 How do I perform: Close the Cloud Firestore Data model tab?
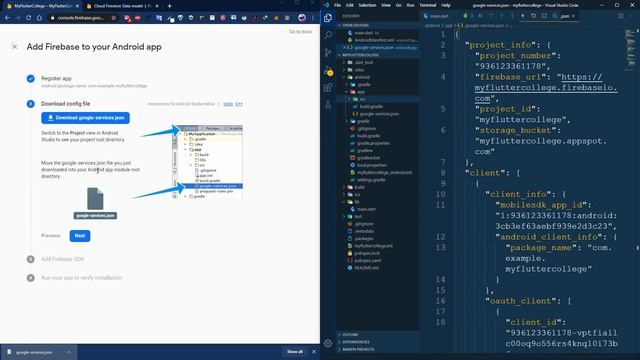point(157,6)
